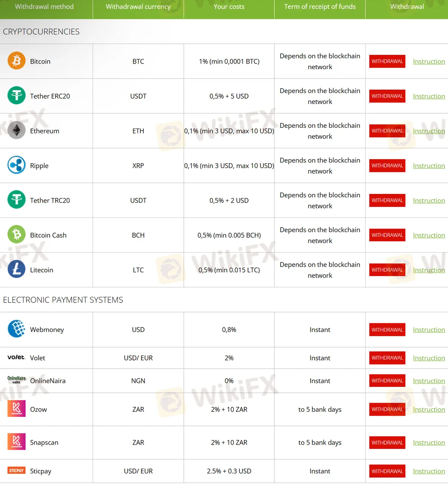The height and width of the screenshot is (484, 448).
Task: Click WITHDRAWAL button for Volet
Action: 387,358
